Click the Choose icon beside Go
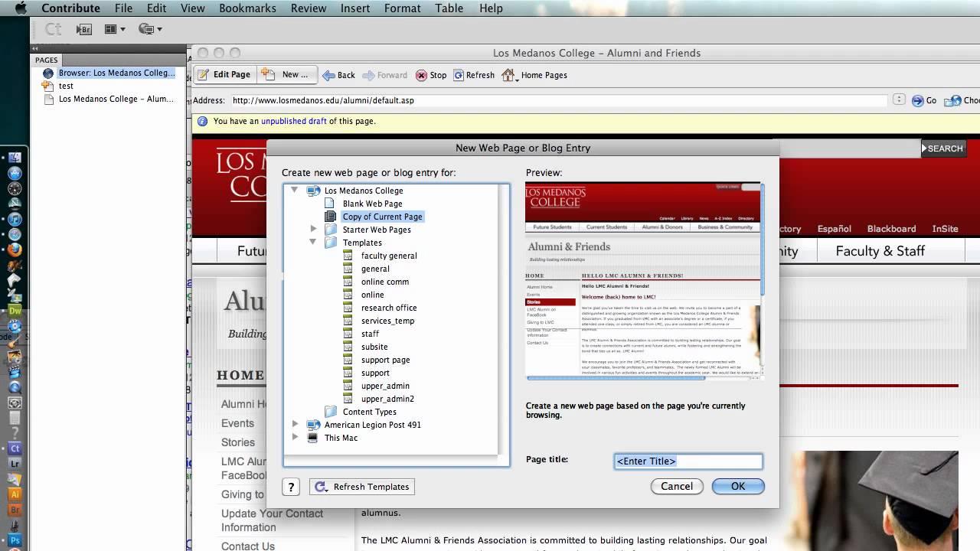Image resolution: width=980 pixels, height=551 pixels. point(962,100)
